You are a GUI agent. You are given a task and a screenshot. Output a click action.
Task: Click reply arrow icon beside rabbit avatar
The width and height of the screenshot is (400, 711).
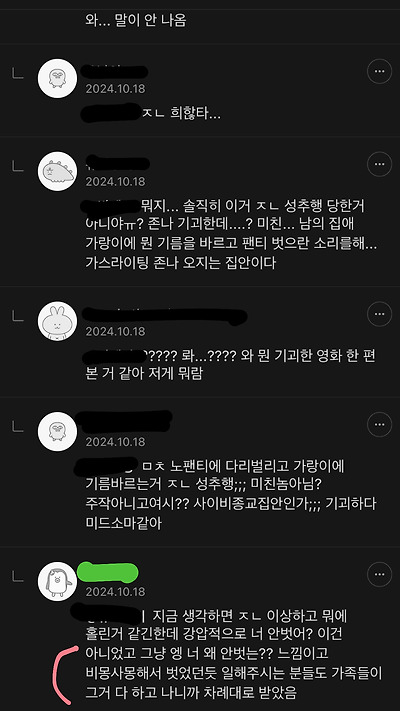(x=17, y=317)
